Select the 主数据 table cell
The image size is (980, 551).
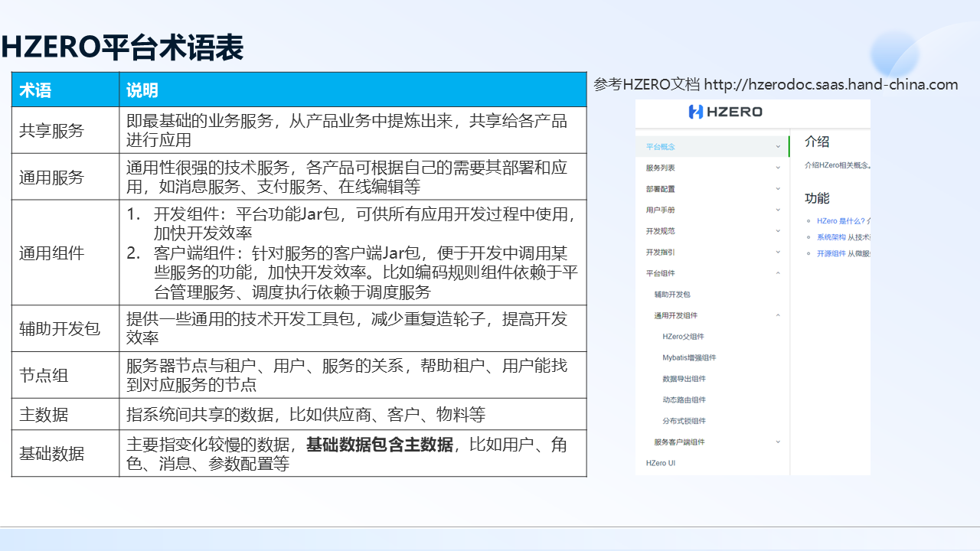[65, 414]
